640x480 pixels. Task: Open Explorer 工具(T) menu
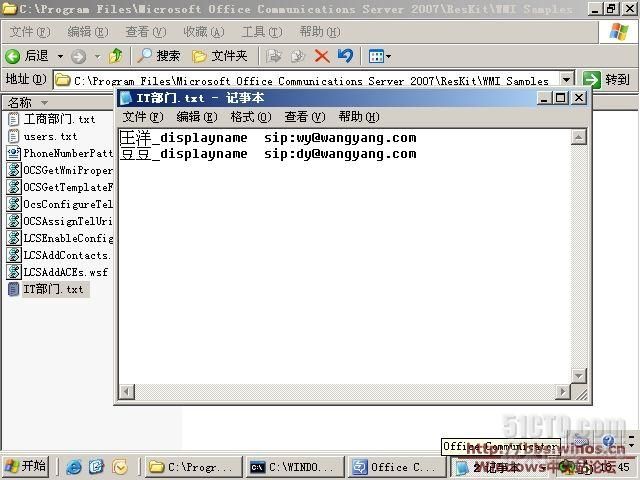pos(262,32)
